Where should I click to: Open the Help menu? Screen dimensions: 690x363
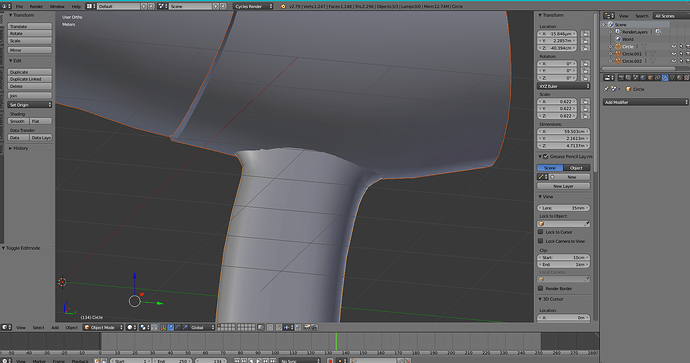(x=76, y=7)
